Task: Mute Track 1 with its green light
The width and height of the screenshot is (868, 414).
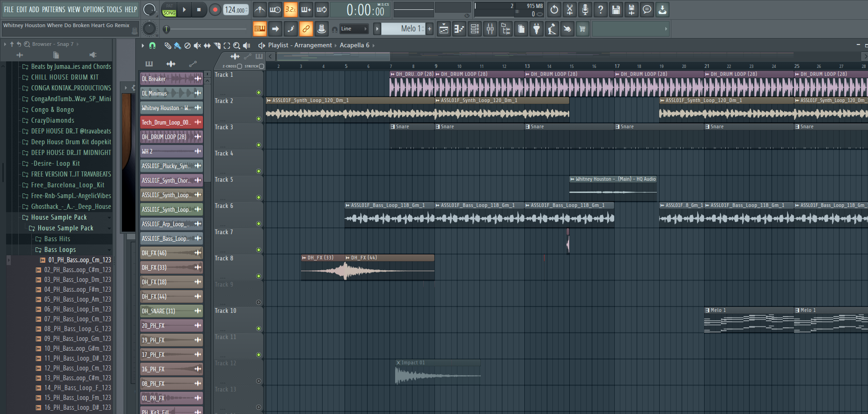Action: [x=258, y=93]
